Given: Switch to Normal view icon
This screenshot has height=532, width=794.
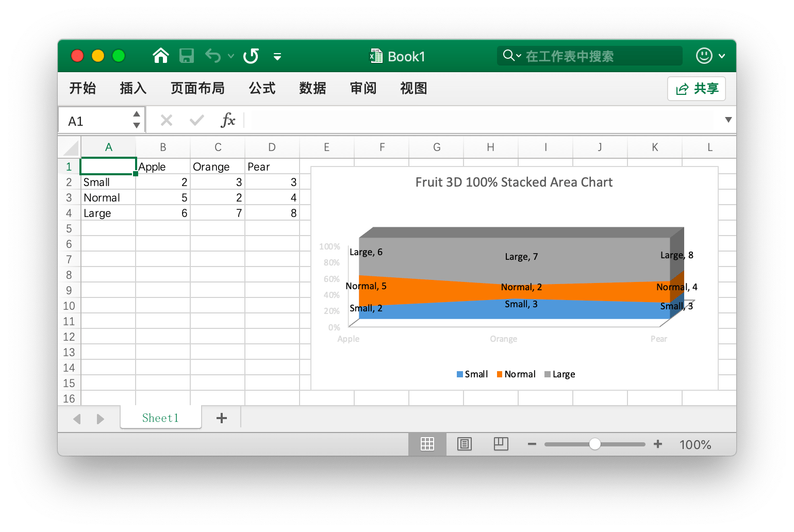Looking at the screenshot, I should coord(427,444).
